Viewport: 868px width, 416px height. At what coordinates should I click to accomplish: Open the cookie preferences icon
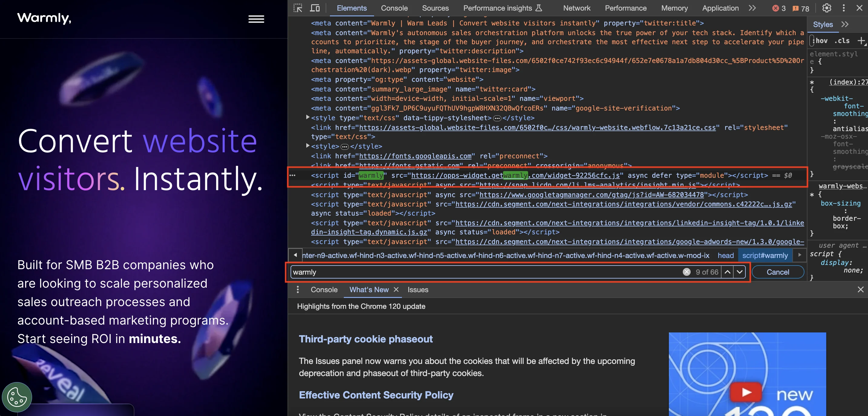point(17,397)
